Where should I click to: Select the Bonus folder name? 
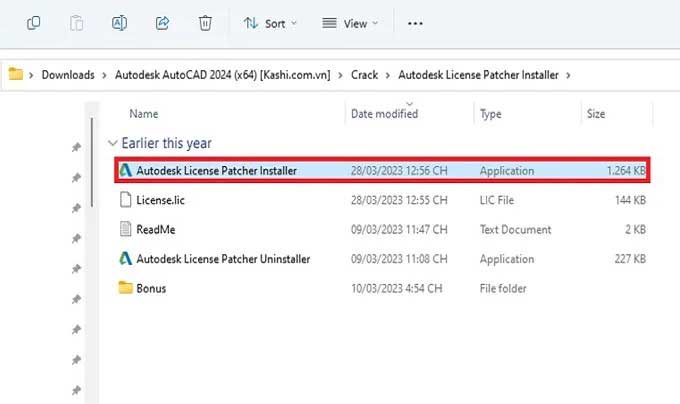pos(151,288)
